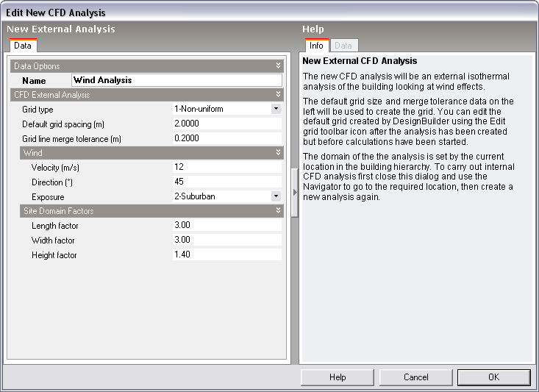Select the Info tab in Help panel

pos(315,46)
